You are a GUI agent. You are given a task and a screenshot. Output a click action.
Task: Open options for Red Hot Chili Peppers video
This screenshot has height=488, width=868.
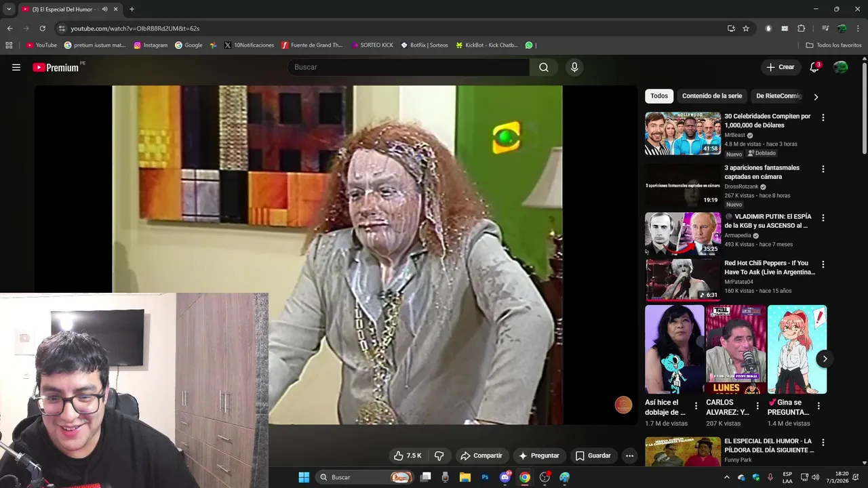823,264
